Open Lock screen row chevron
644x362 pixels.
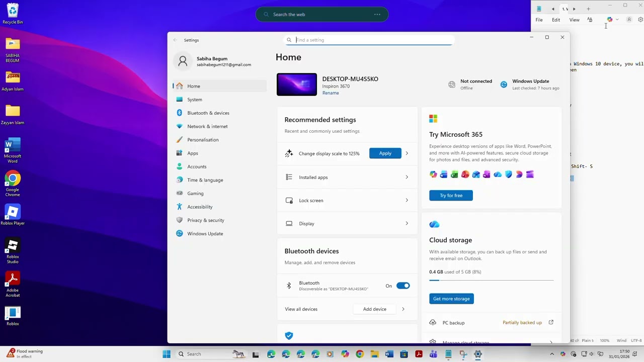pyautogui.click(x=407, y=200)
